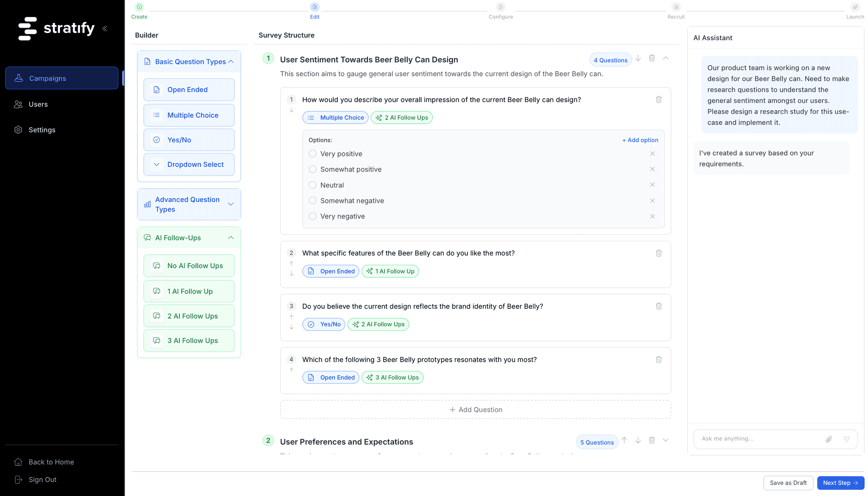Switch to the Configure step

click(501, 11)
